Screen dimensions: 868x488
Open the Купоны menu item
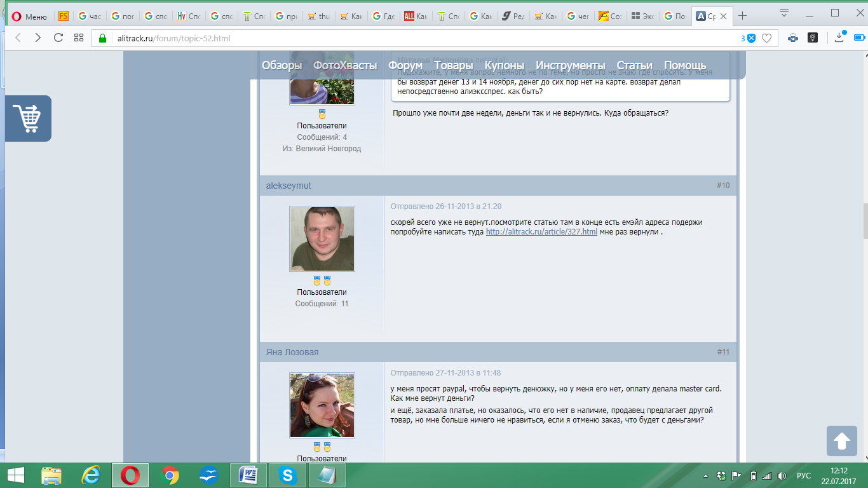click(x=505, y=65)
